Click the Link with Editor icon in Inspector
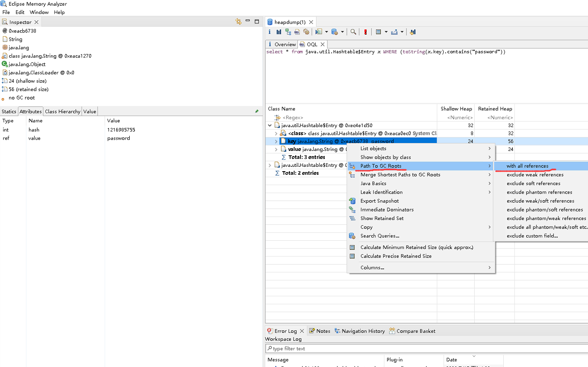 point(238,21)
